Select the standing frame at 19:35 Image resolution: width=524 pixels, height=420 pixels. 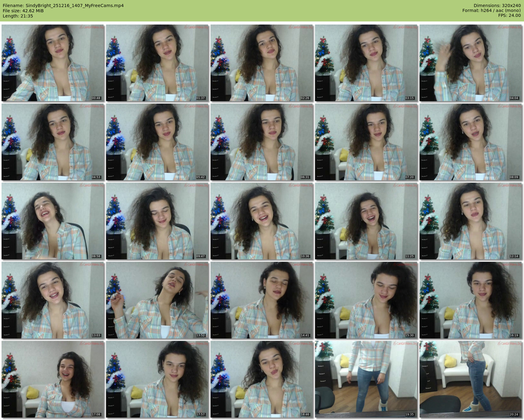pos(366,379)
